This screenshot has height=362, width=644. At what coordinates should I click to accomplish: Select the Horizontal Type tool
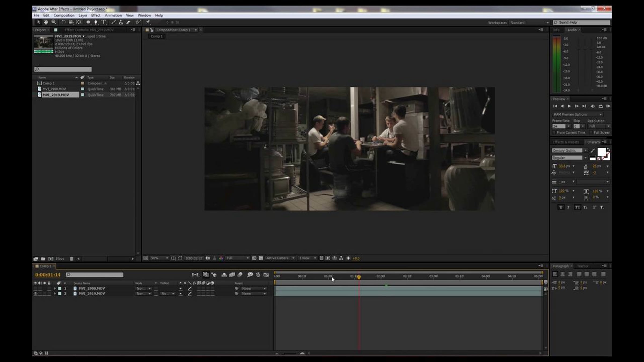(103, 22)
